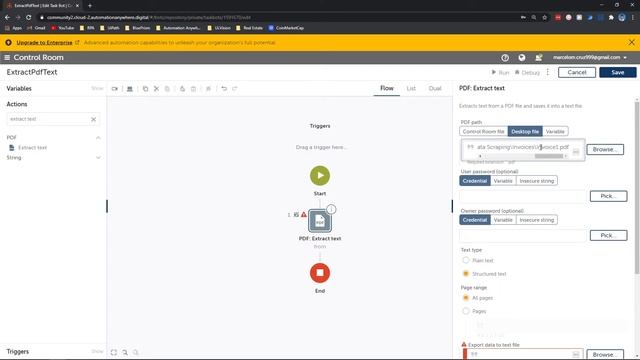Start Debug mode

click(x=527, y=72)
